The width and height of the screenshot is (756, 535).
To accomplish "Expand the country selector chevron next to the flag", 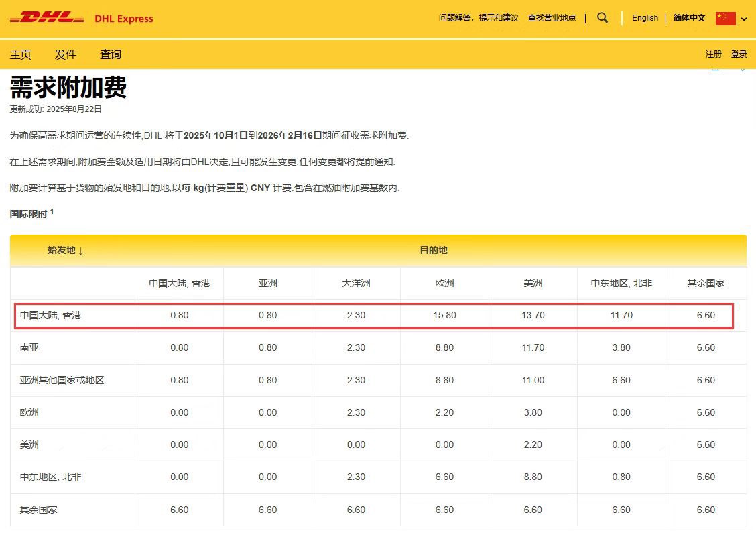I will point(743,20).
